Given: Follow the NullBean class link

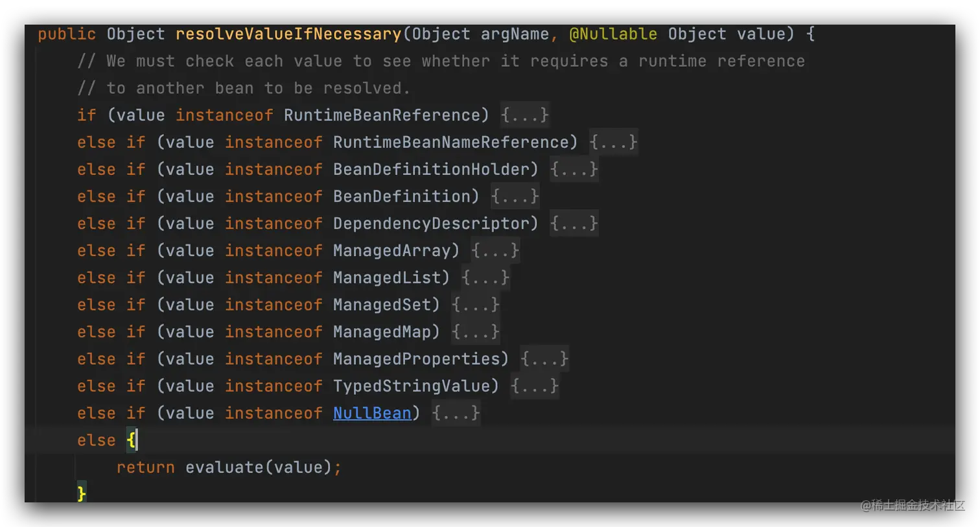Looking at the screenshot, I should (x=372, y=414).
